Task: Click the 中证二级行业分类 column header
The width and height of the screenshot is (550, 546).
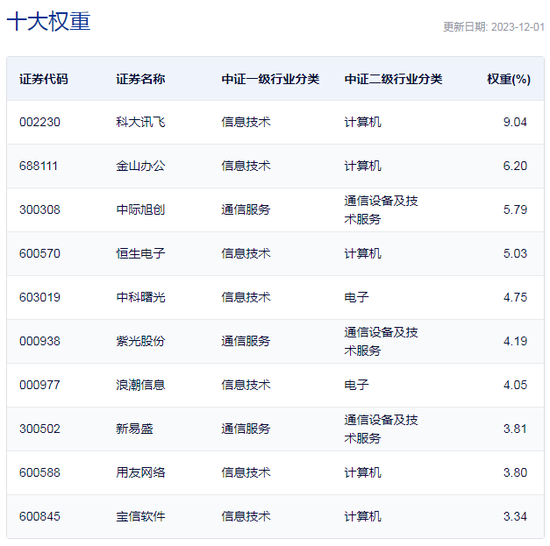Action: 393,79
